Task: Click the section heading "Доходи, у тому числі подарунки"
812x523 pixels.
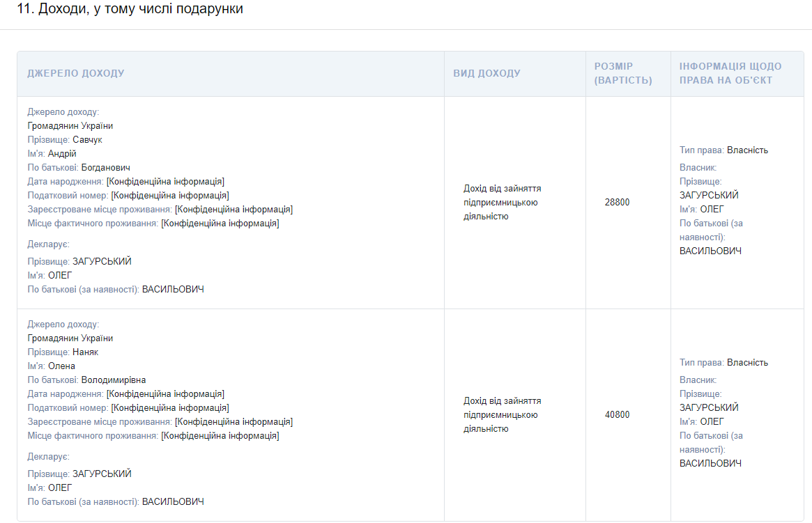Action: 129,10
